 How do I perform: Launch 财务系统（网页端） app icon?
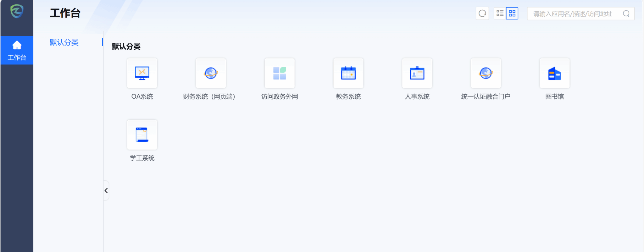211,73
